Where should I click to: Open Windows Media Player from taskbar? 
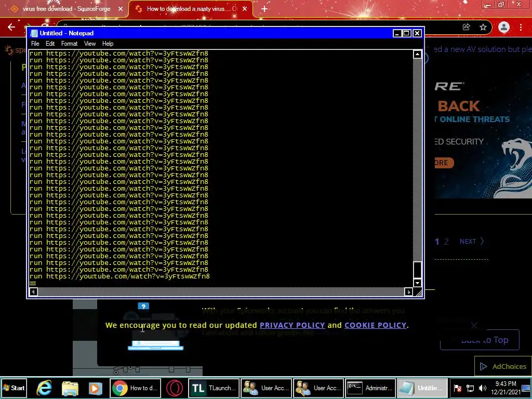point(96,388)
